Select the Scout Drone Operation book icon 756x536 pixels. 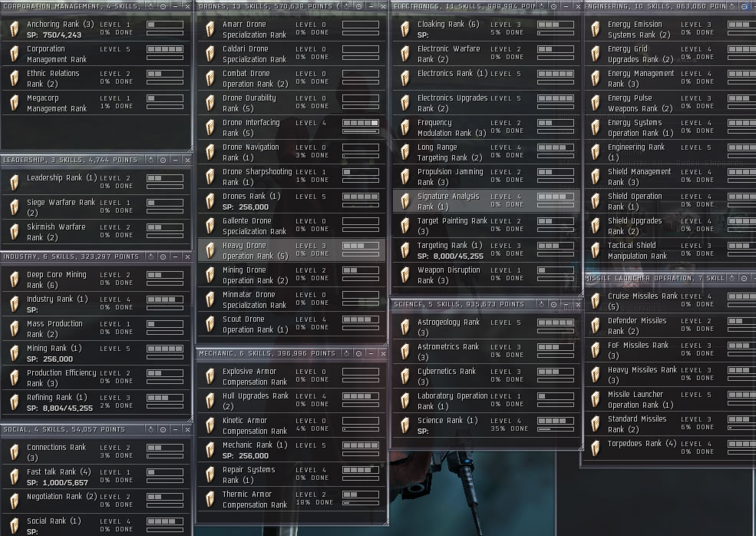tap(210, 324)
